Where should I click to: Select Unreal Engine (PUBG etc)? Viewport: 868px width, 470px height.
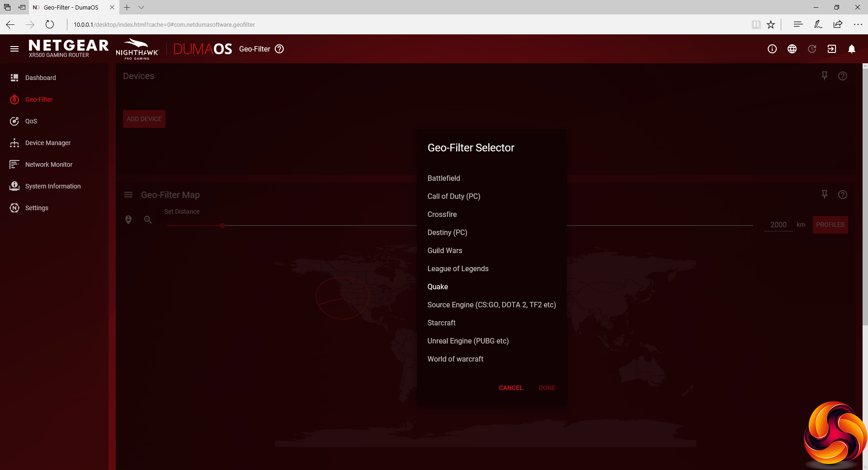[492, 341]
